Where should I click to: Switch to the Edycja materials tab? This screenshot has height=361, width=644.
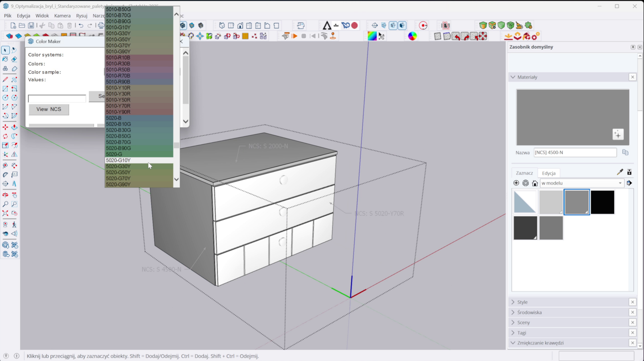(549, 173)
